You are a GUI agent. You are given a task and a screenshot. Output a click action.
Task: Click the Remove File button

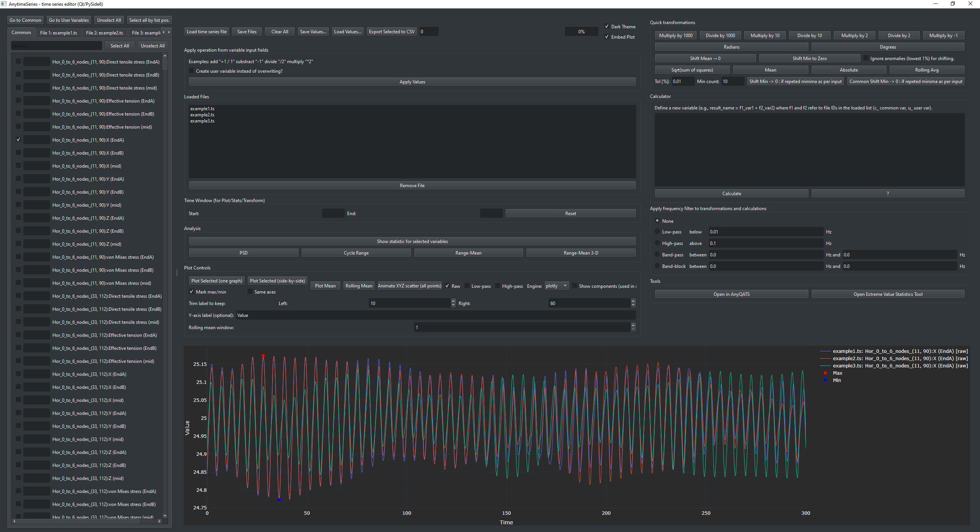[412, 185]
